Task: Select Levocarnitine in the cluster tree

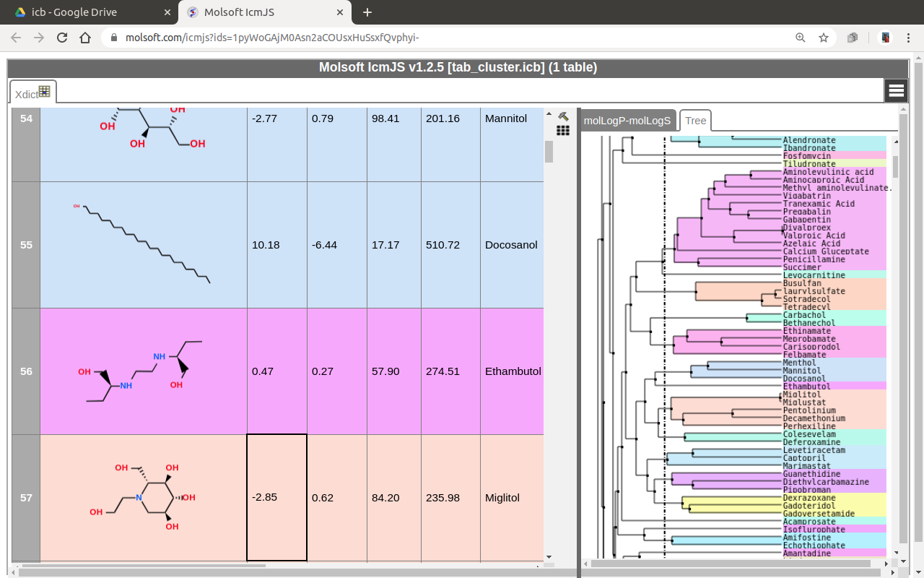Action: coord(814,275)
